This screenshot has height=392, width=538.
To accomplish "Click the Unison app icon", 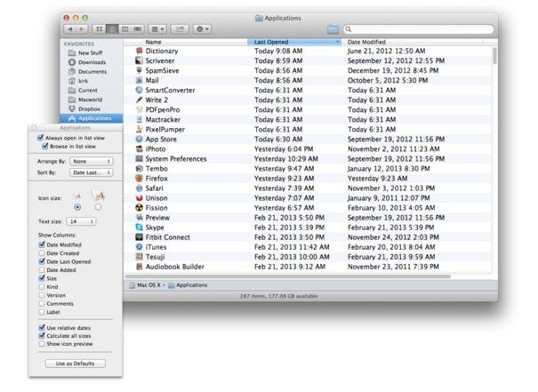I will click(x=139, y=198).
